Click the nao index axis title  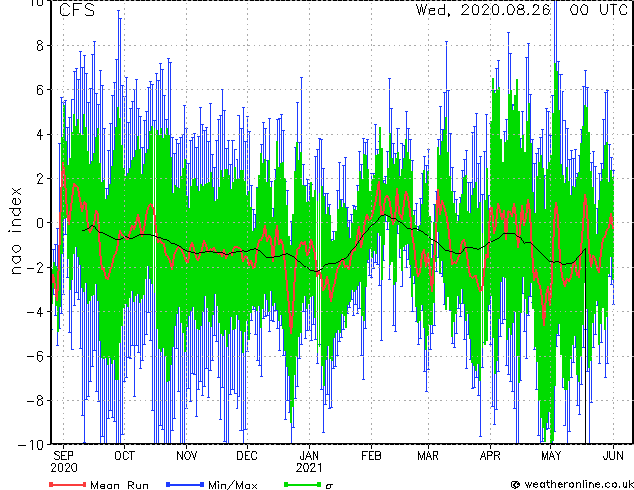(15, 230)
